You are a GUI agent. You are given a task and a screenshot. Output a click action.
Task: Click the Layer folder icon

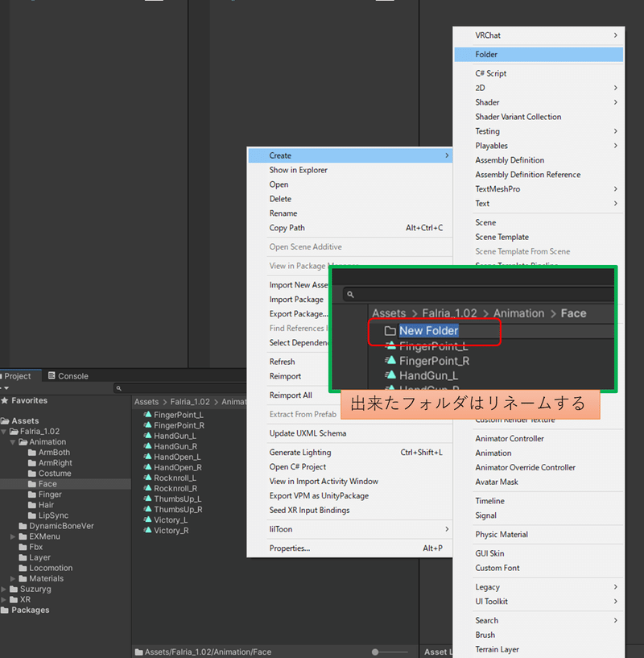click(x=23, y=557)
